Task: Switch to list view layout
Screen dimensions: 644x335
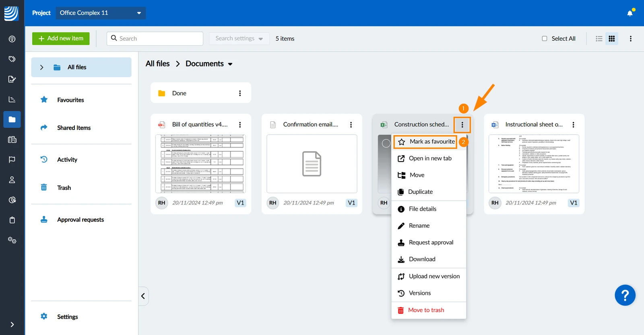Action: (599, 39)
